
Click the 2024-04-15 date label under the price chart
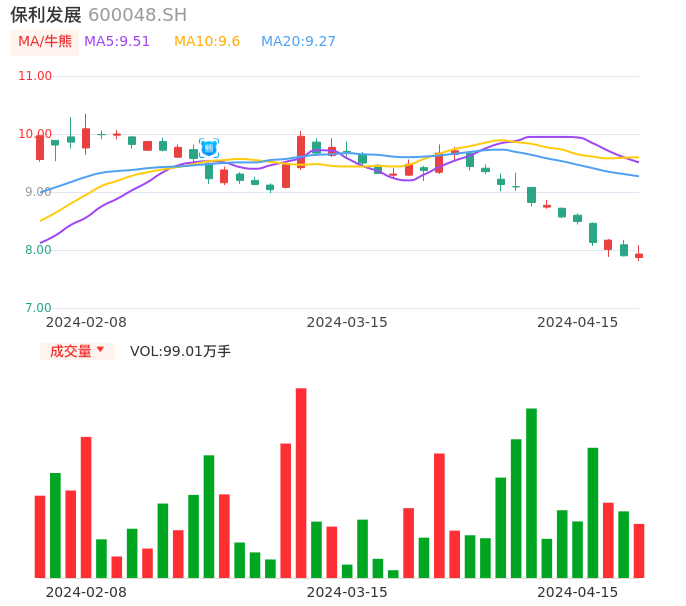click(x=578, y=322)
